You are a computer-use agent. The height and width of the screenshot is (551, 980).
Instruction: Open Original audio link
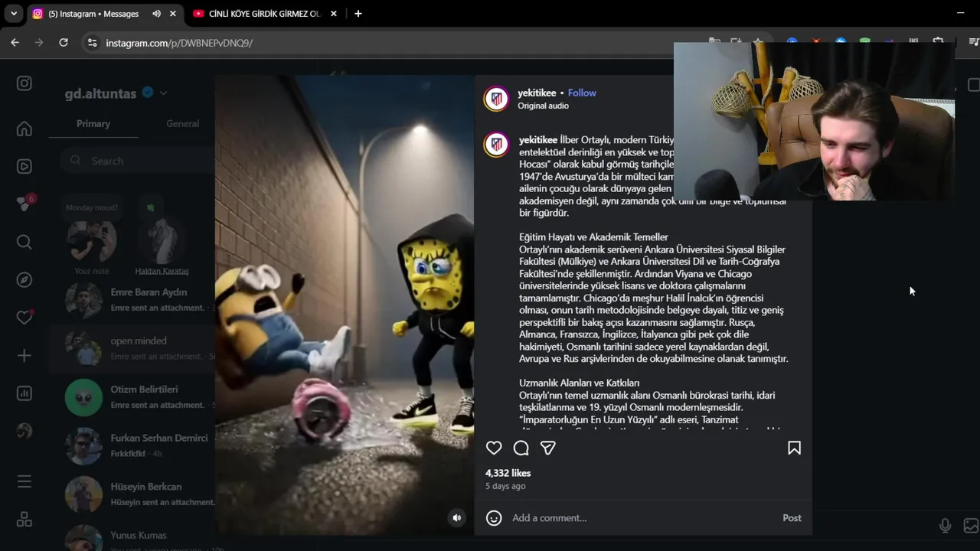[x=543, y=106]
